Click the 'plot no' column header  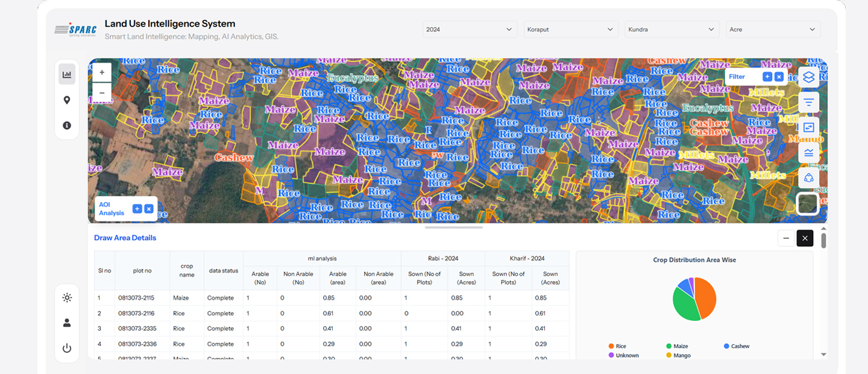[x=142, y=271]
